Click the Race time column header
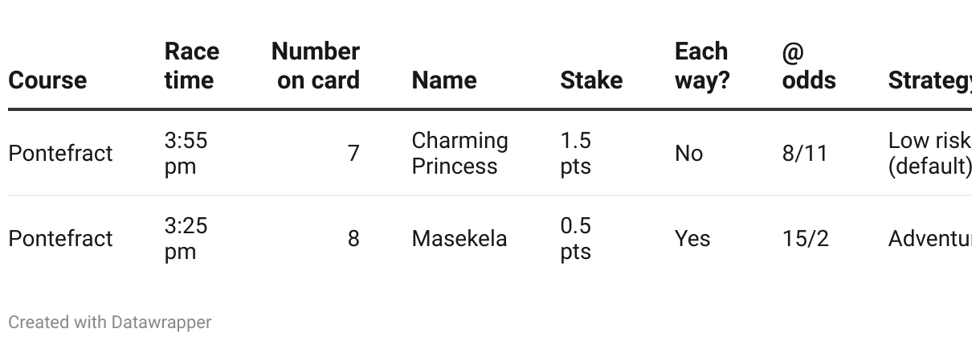The height and width of the screenshot is (341, 980). pyautogui.click(x=191, y=66)
